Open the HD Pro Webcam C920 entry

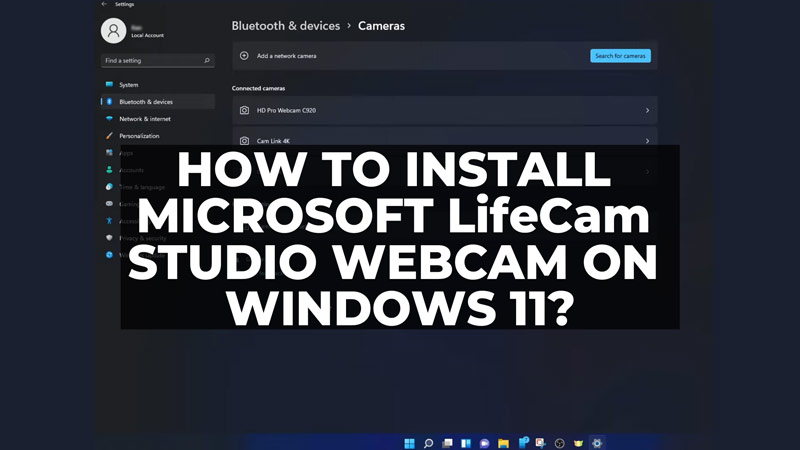coord(444,110)
